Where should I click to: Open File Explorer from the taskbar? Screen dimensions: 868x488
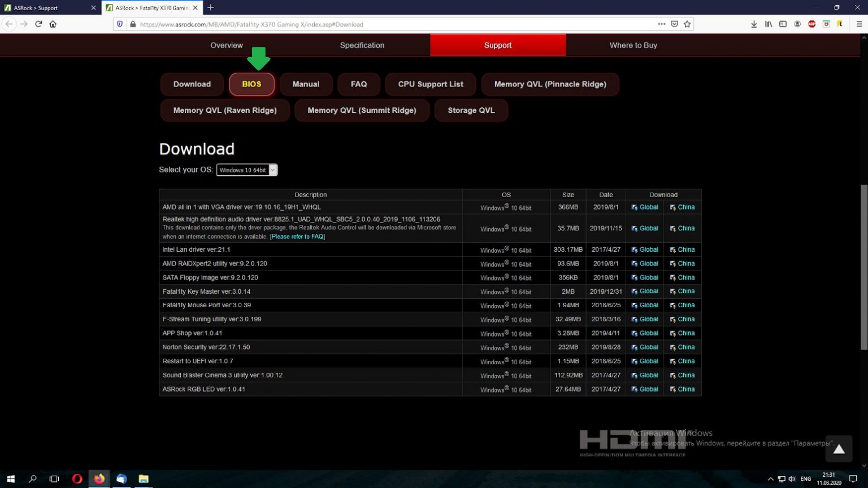click(x=144, y=479)
